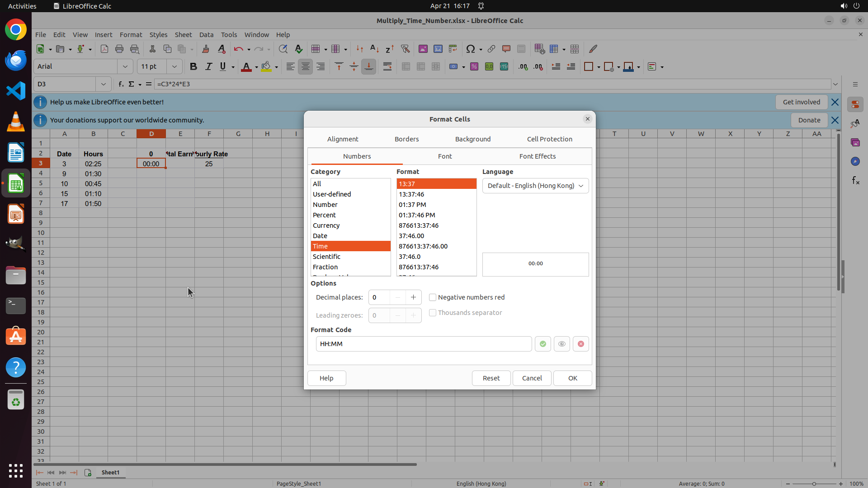This screenshot has width=868, height=488.
Task: Click the Sort Ascending toolbar icon
Action: (374, 49)
